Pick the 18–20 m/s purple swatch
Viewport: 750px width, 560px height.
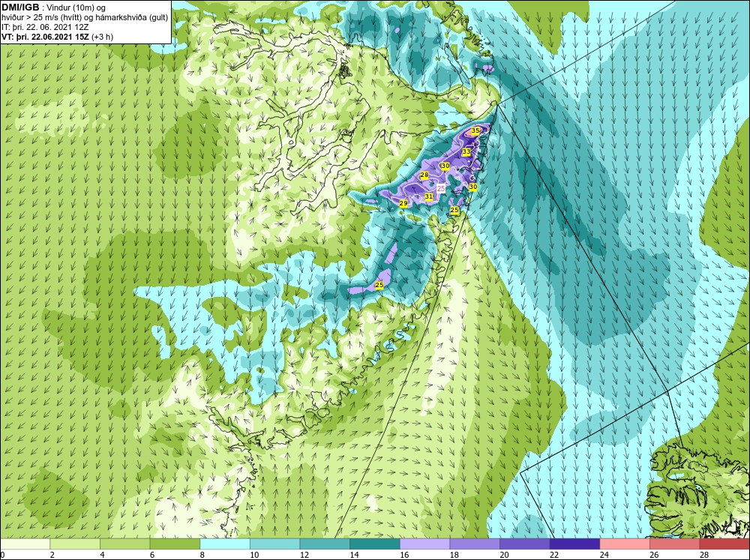(475, 544)
